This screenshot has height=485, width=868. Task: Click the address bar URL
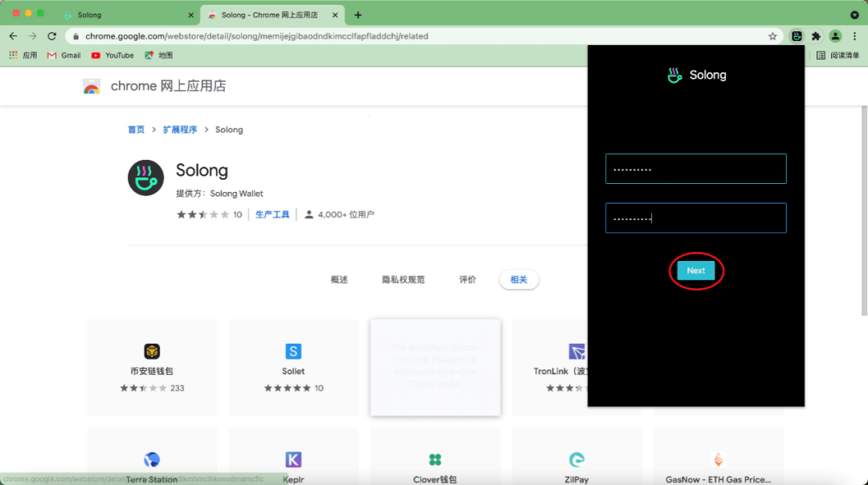257,36
